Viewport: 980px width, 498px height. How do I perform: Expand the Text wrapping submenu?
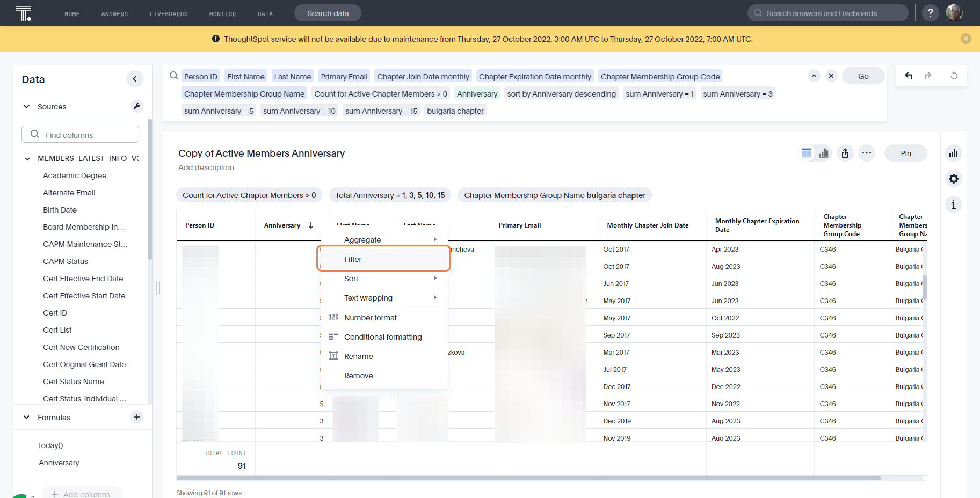coord(384,297)
